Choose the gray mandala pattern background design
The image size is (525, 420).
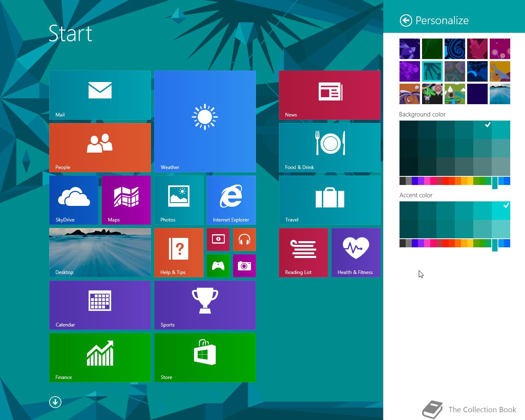coord(455,71)
